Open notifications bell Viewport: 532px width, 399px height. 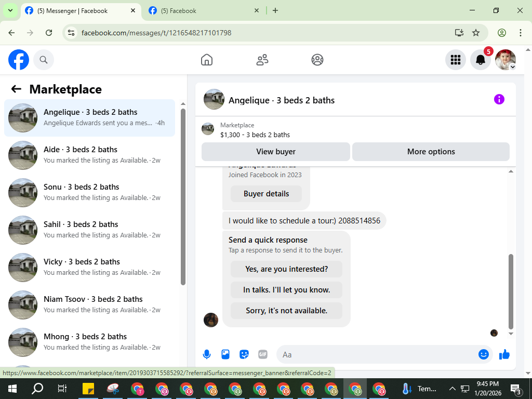pyautogui.click(x=481, y=60)
